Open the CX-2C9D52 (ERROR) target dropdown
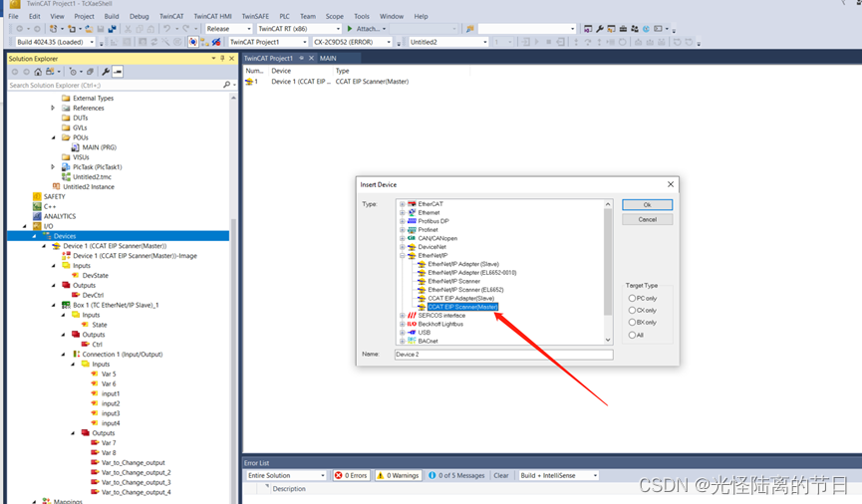 click(389, 42)
